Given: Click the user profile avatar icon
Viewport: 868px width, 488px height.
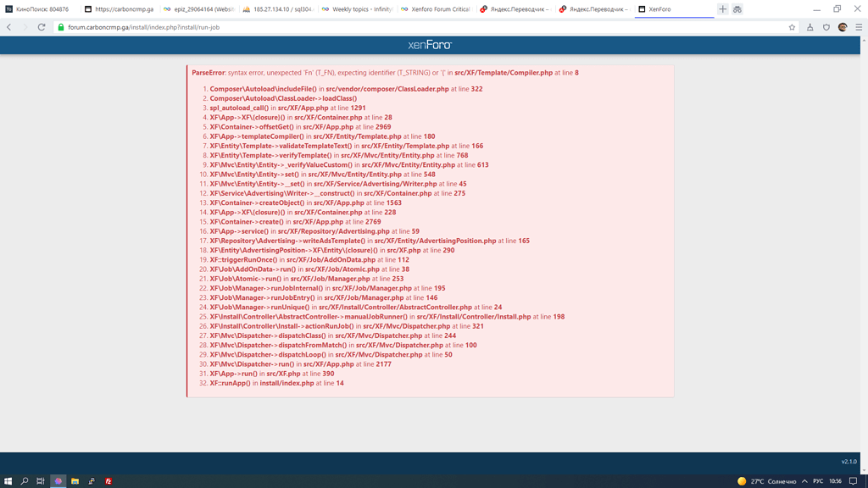Looking at the screenshot, I should [843, 27].
